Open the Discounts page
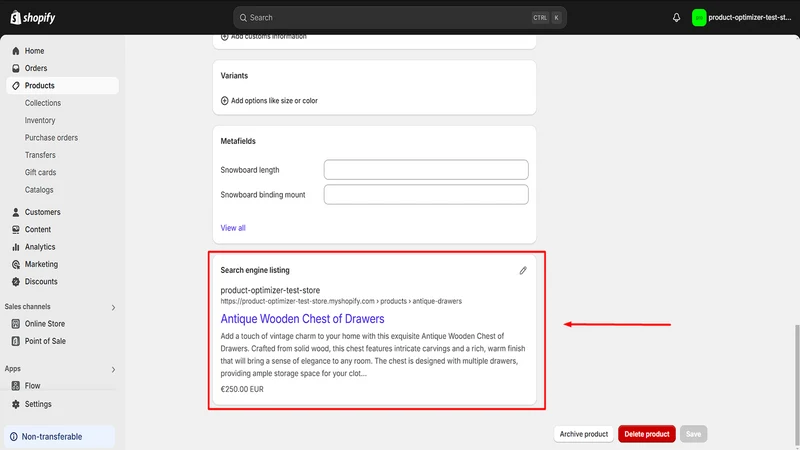Screen dimensions: 800x450 tap(41, 282)
